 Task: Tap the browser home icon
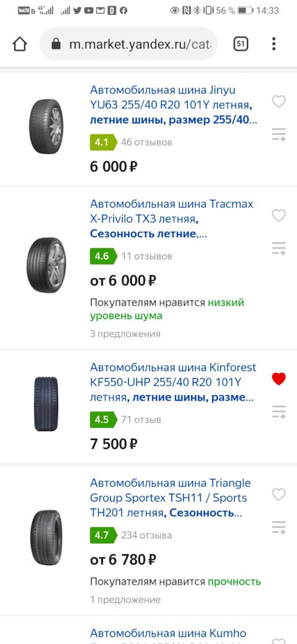(20, 44)
